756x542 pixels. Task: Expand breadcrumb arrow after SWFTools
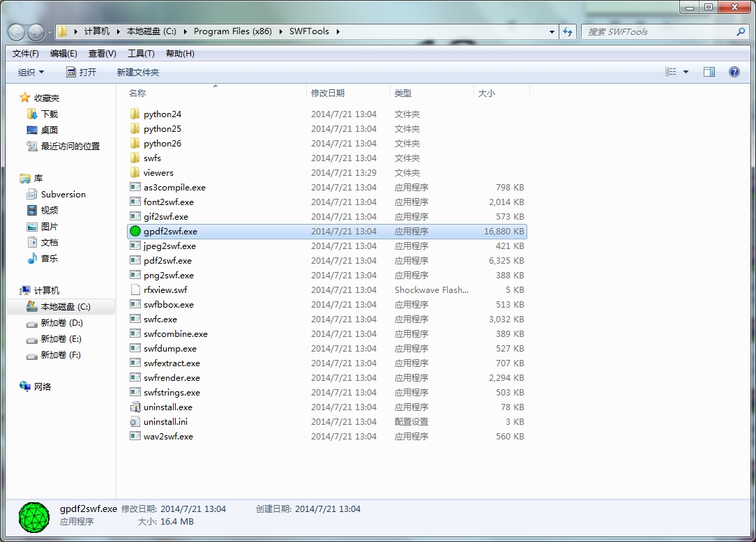[338, 31]
